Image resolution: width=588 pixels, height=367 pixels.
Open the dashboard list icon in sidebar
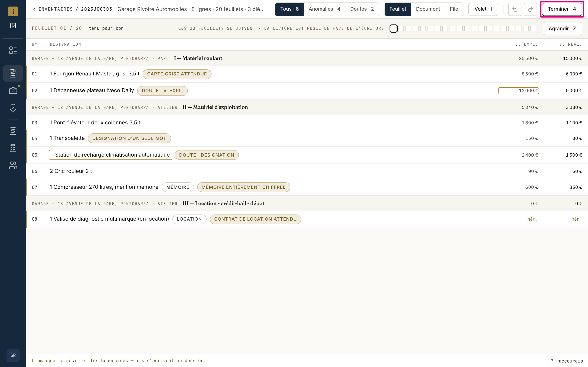coord(13,50)
